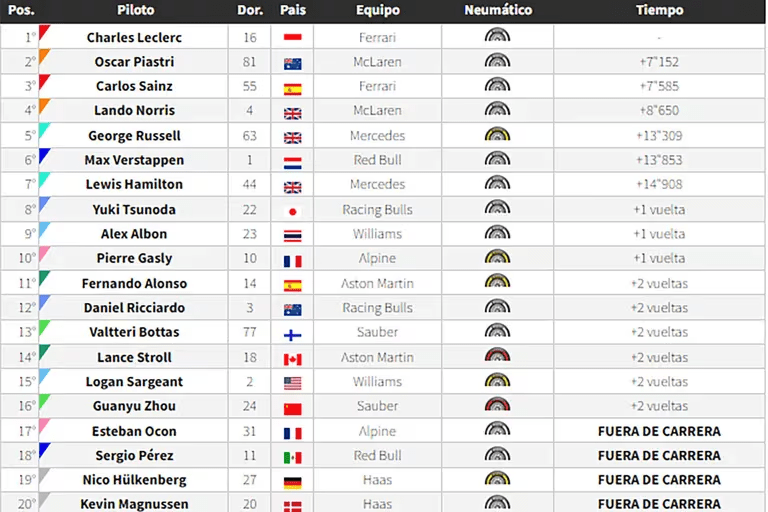The image size is (768, 512).
Task: Click Lance Stroll's red tyre icon
Action: point(497,358)
